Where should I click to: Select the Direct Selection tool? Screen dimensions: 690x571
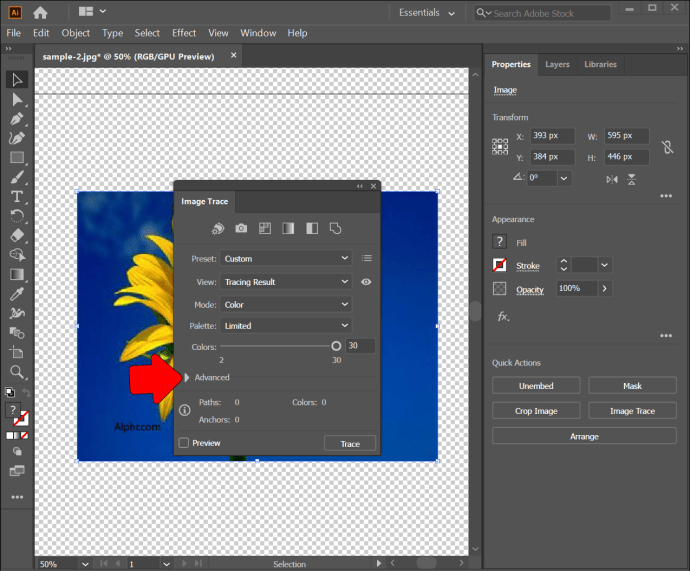coord(17,100)
